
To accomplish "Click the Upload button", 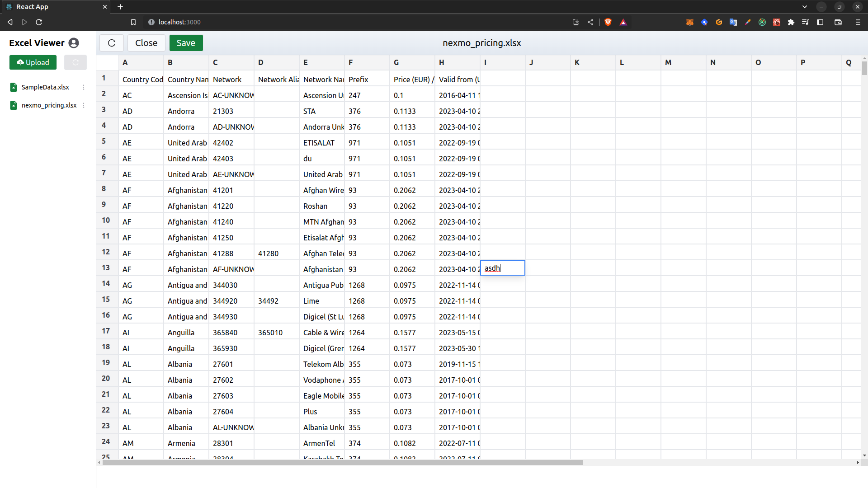I will (33, 62).
